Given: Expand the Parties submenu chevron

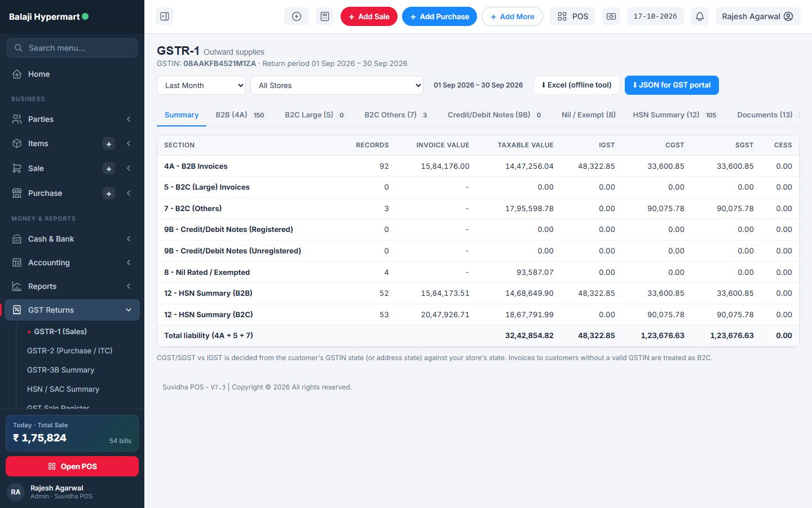Looking at the screenshot, I should tap(129, 119).
